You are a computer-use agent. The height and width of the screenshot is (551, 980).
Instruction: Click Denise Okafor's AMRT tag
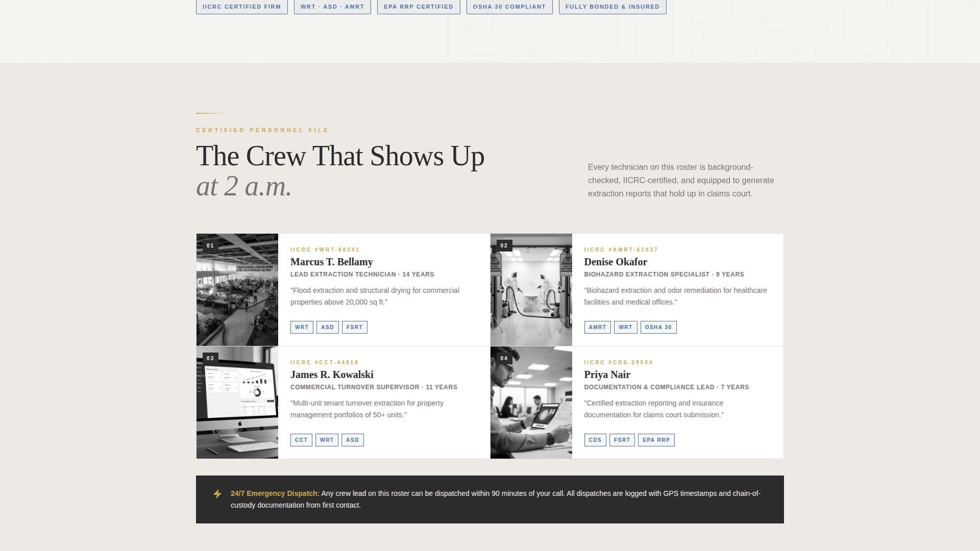(598, 327)
